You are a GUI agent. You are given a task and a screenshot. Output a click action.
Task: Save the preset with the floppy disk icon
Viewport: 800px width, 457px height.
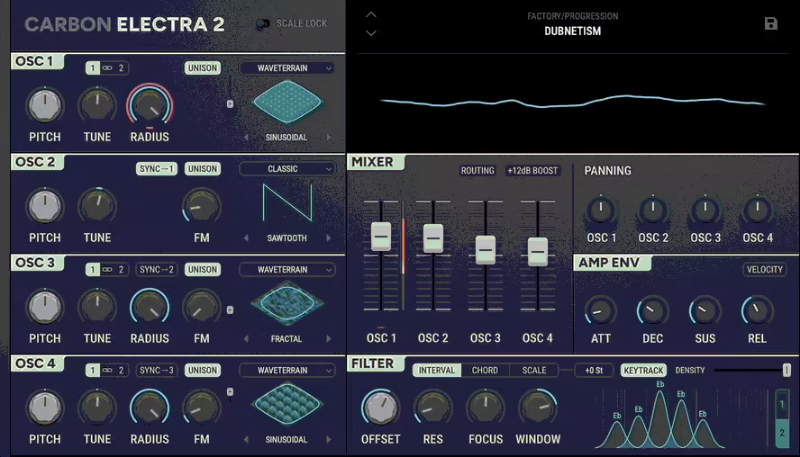(770, 23)
